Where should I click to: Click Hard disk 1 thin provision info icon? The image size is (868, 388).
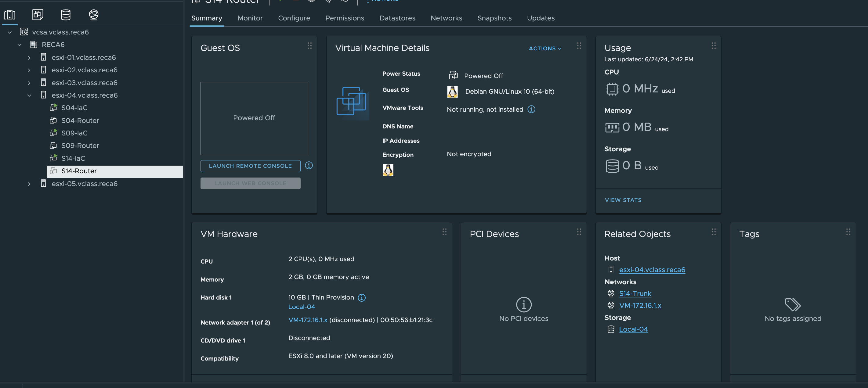(362, 298)
